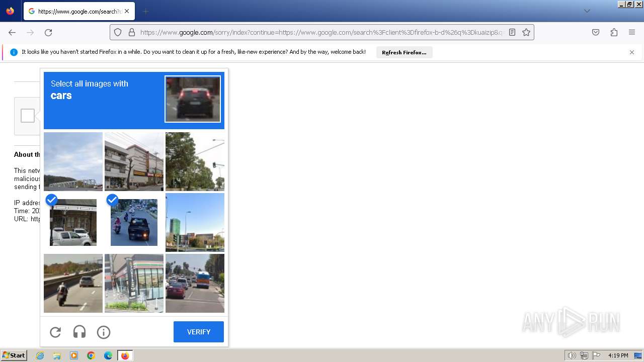View site security padlock info
This screenshot has width=644, height=362.
[132, 32]
